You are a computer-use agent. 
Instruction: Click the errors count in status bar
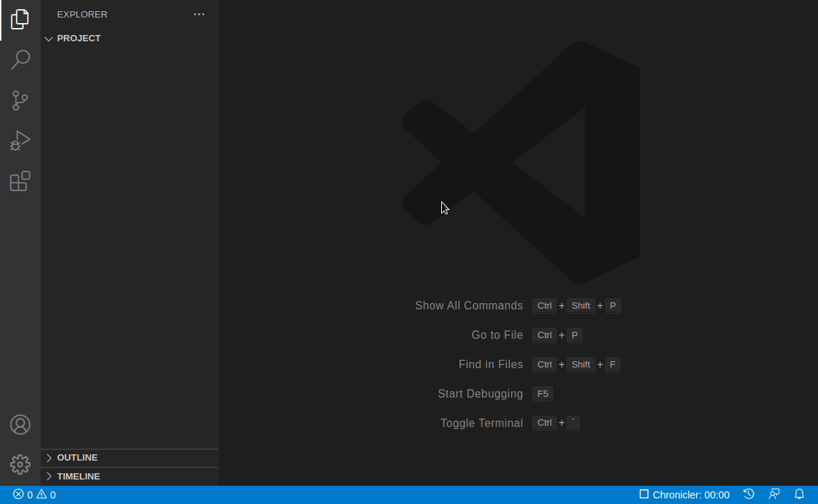pyautogui.click(x=23, y=495)
